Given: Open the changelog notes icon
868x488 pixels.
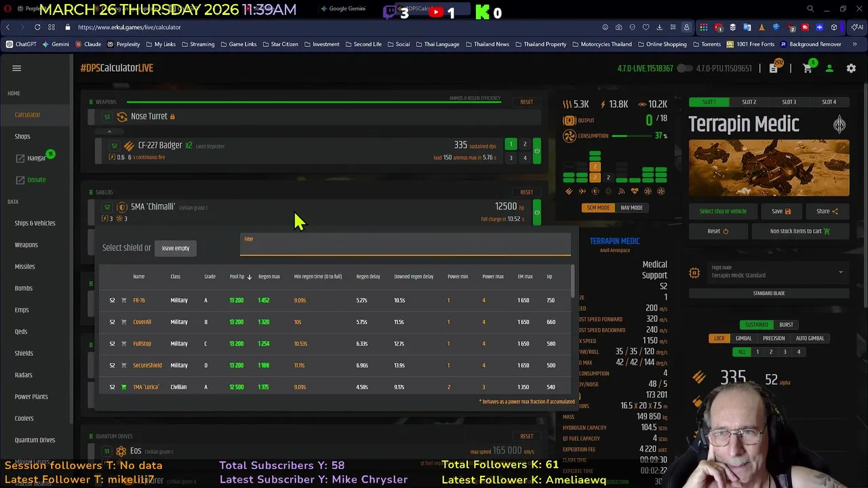Looking at the screenshot, I should [x=774, y=68].
